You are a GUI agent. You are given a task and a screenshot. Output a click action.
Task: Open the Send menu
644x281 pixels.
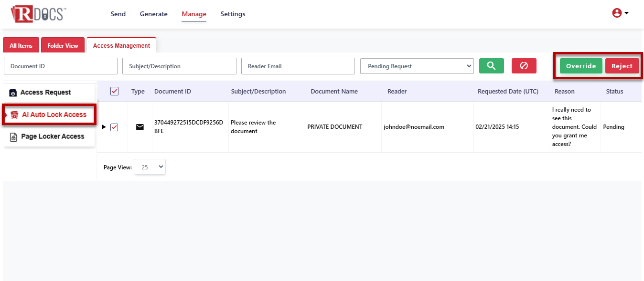pyautogui.click(x=118, y=14)
